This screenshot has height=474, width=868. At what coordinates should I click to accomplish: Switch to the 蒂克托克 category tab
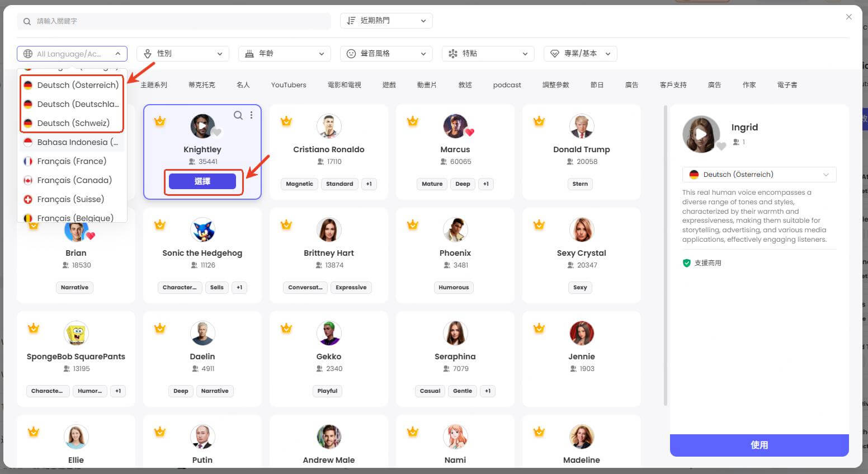202,85
